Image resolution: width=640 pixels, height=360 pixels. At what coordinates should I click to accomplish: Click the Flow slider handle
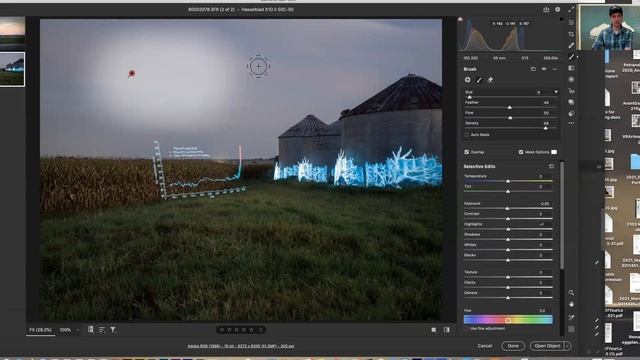[x=510, y=118]
